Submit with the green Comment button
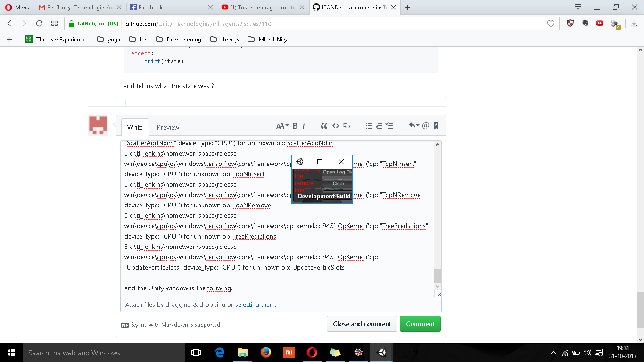Image resolution: width=644 pixels, height=362 pixels. coord(420,324)
